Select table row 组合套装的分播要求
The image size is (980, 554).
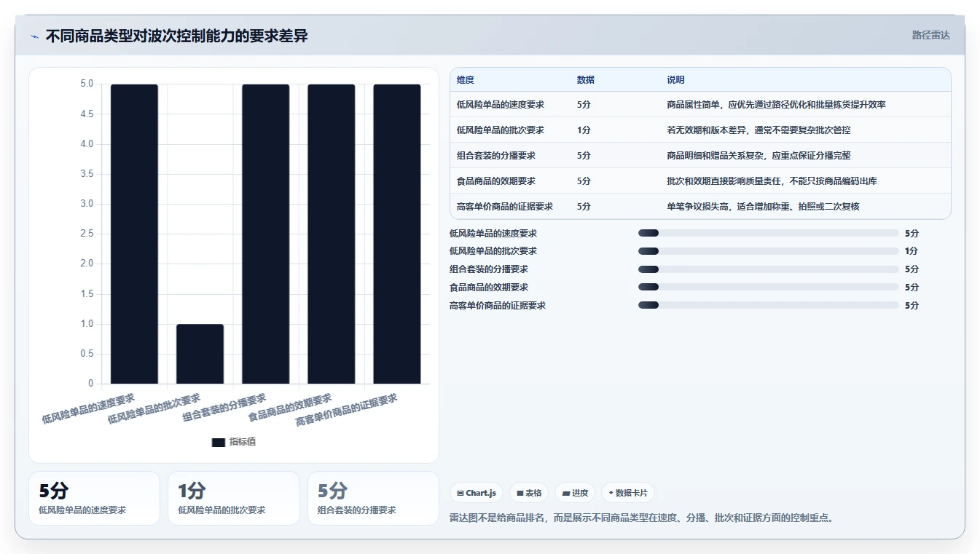coord(700,156)
